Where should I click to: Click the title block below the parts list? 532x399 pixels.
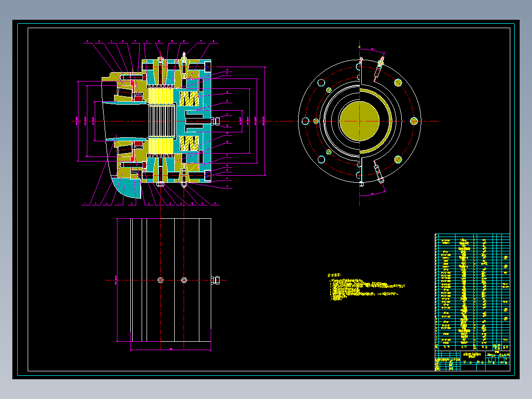tap(473, 361)
